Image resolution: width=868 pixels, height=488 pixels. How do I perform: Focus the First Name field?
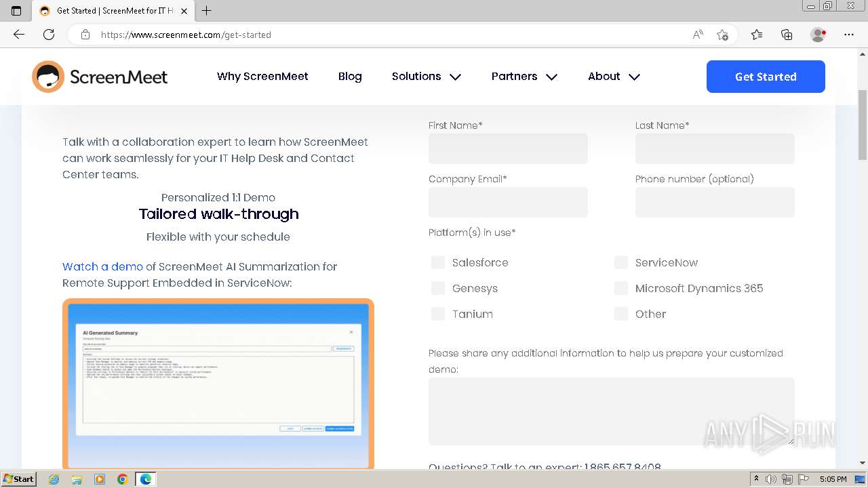[x=508, y=148]
